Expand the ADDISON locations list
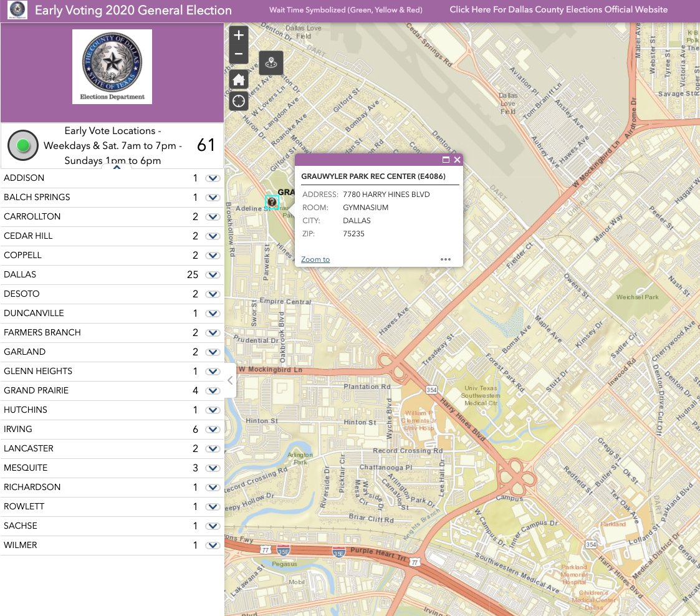This screenshot has width=700, height=616. pyautogui.click(x=213, y=178)
